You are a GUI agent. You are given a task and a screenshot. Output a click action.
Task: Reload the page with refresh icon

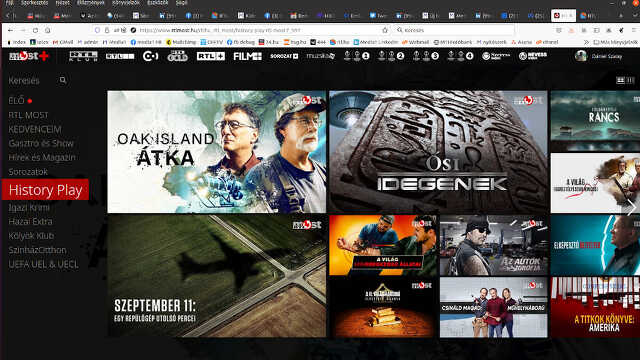click(36, 30)
